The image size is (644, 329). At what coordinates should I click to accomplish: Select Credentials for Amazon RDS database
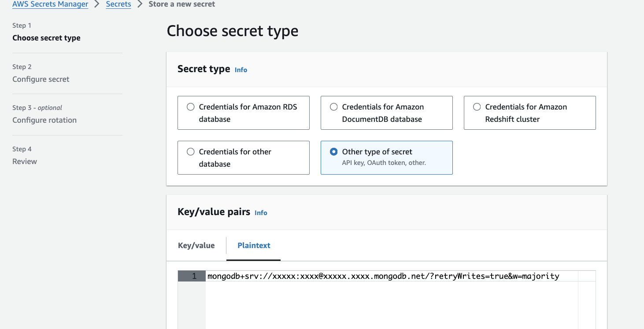click(191, 107)
